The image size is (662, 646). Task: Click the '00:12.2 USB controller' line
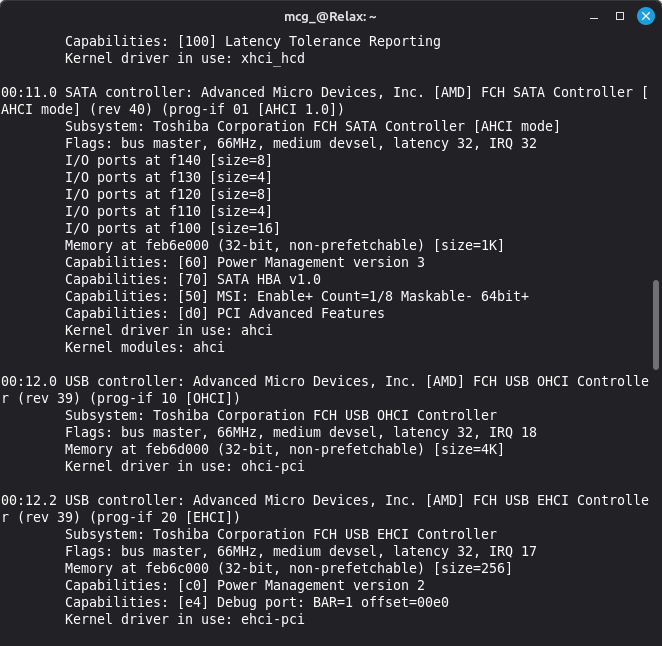point(325,500)
